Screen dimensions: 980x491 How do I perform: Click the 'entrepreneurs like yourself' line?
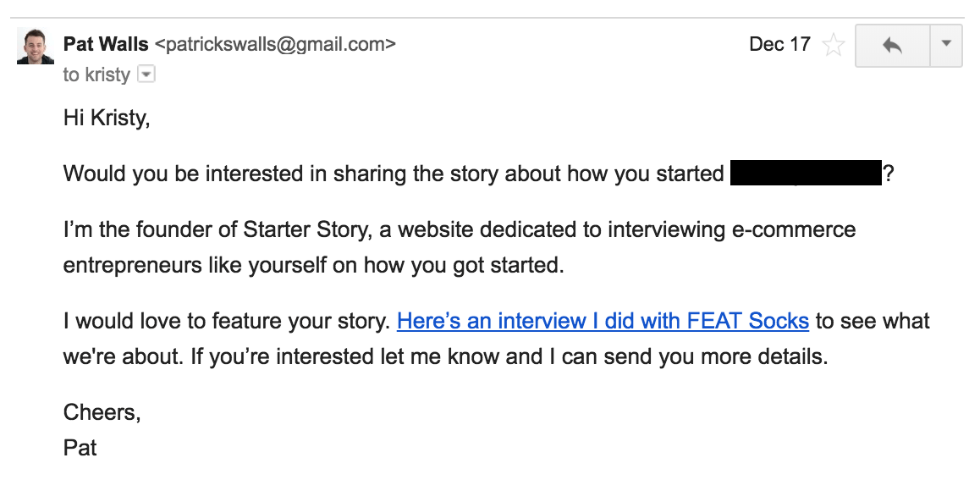pos(314,265)
